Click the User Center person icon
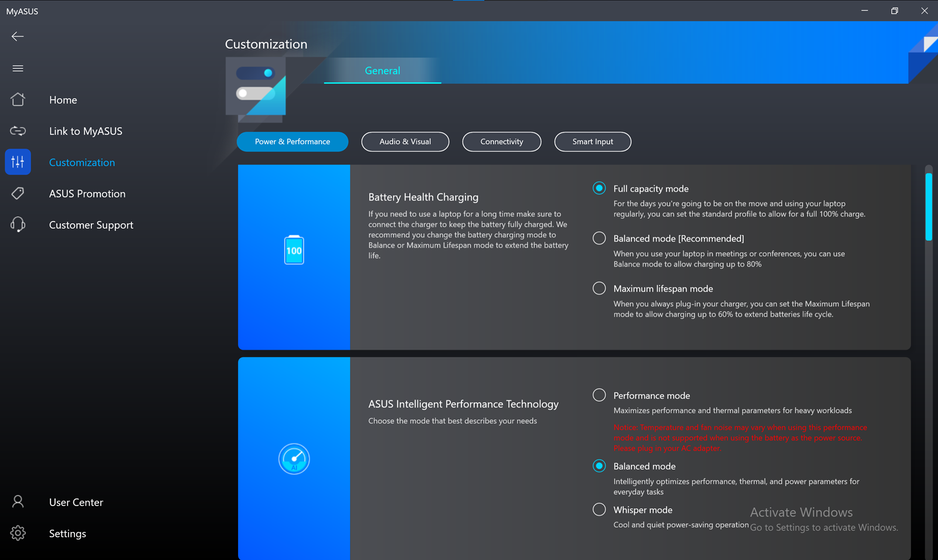The width and height of the screenshot is (938, 560). (18, 502)
